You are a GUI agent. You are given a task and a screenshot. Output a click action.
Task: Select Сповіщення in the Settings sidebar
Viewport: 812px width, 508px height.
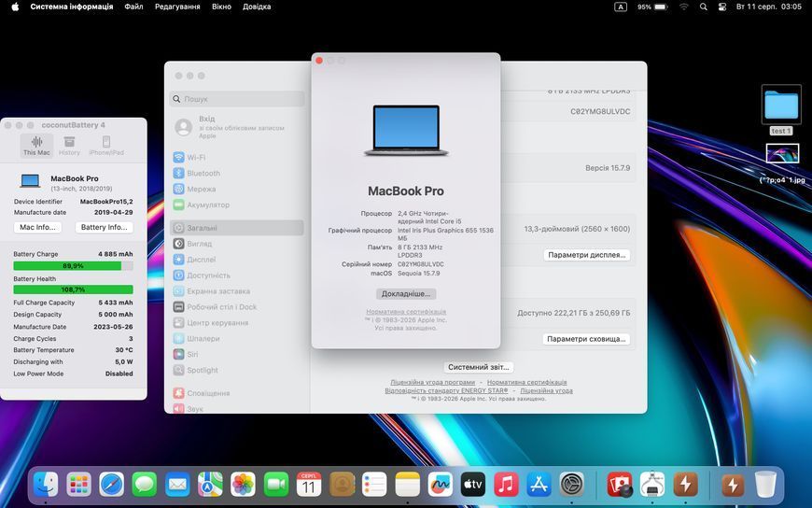pyautogui.click(x=237, y=393)
